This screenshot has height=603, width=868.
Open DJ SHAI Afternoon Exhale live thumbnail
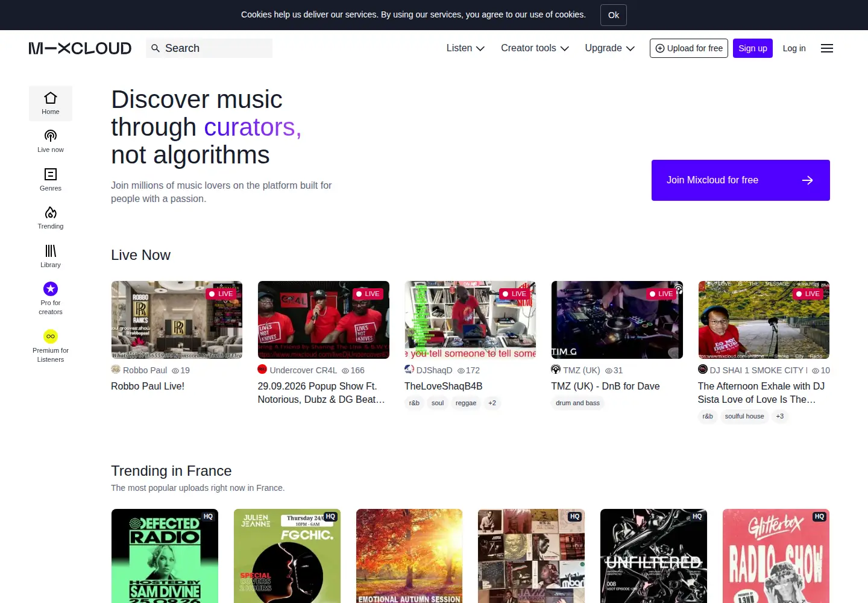pyautogui.click(x=764, y=320)
